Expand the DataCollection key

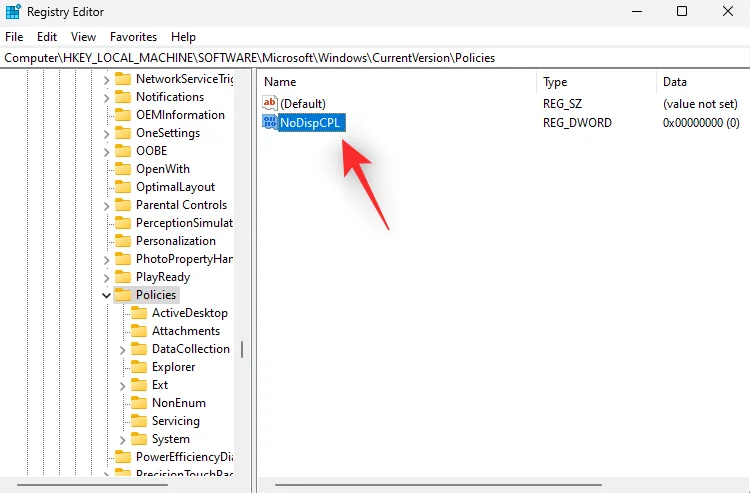pos(122,350)
